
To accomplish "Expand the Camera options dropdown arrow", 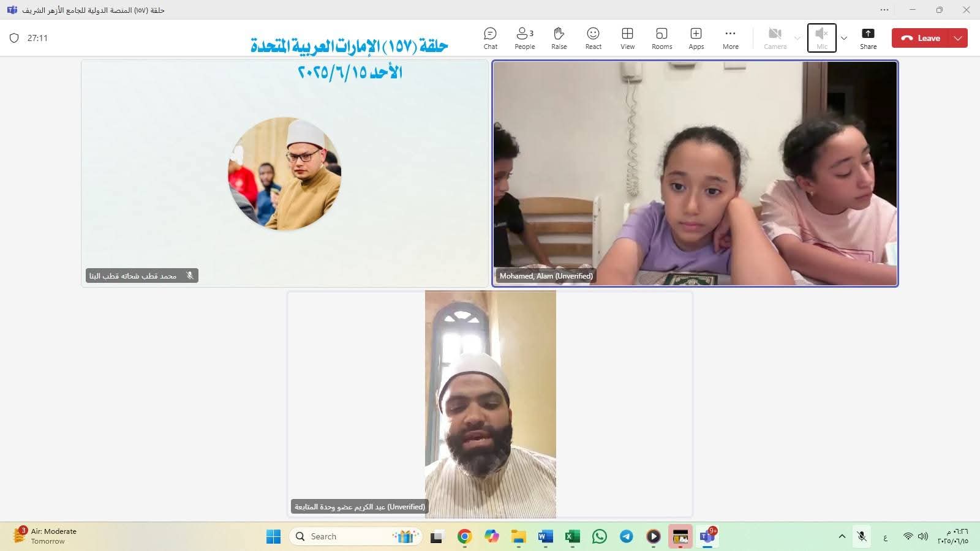I will click(797, 38).
